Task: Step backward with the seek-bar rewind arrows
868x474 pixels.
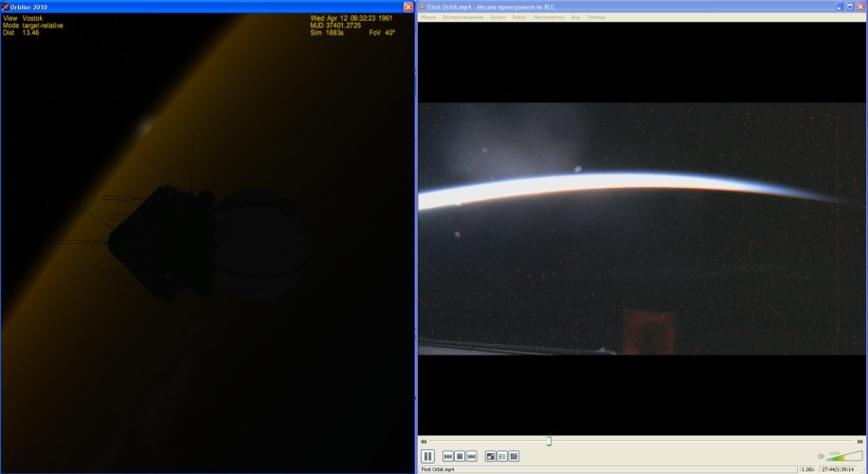Action: [x=424, y=442]
